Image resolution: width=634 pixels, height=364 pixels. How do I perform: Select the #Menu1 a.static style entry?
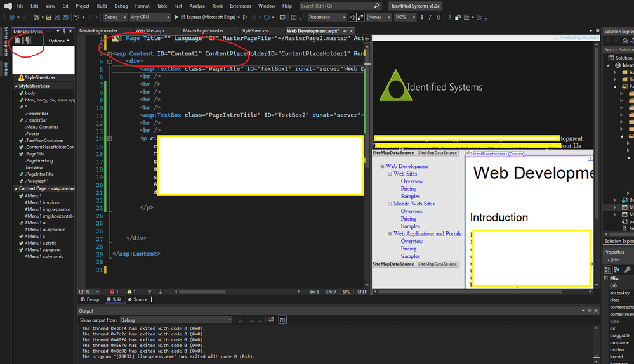[41, 243]
